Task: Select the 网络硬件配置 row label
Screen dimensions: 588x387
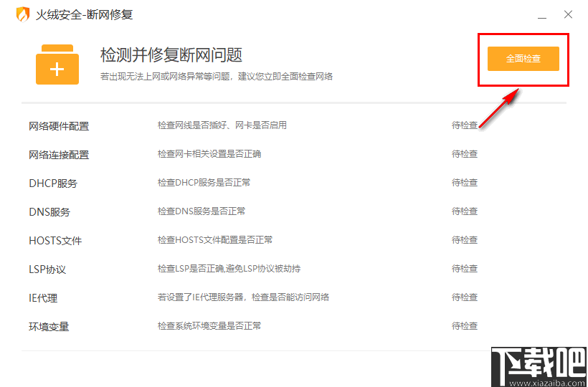Action: click(59, 126)
